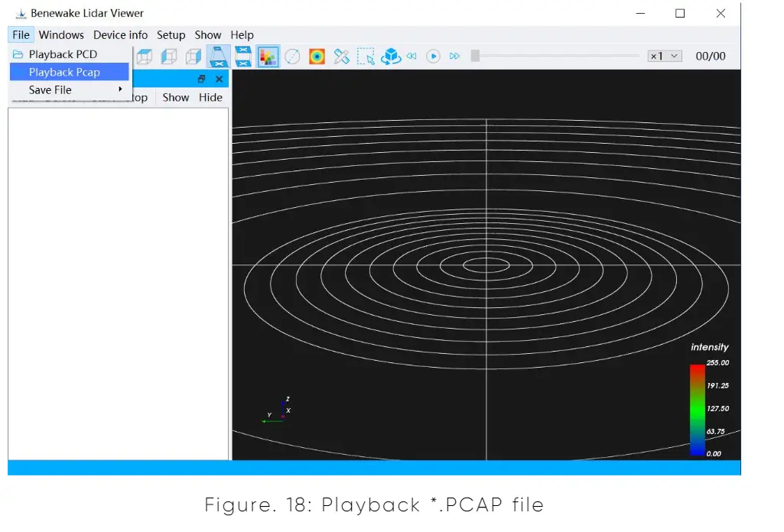This screenshot has width=784, height=532.
Task: Click the 00/00 frame counter
Action: point(711,56)
